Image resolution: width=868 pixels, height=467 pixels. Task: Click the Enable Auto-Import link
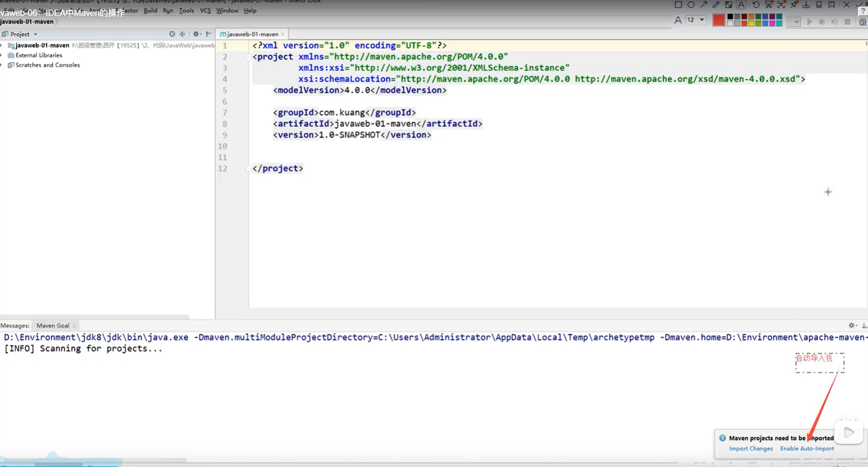(x=807, y=448)
